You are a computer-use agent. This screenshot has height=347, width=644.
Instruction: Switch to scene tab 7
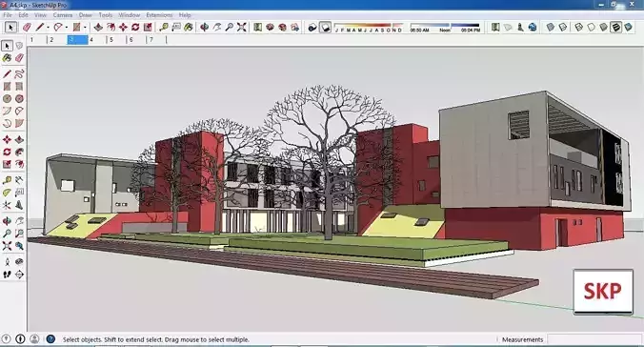pos(156,40)
